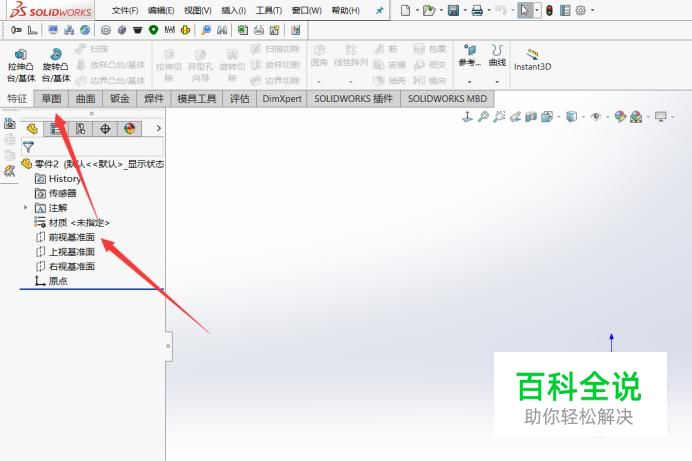The height and width of the screenshot is (461, 692).
Task: Click Zoom to Fit in view toolbar
Action: pyautogui.click(x=483, y=116)
